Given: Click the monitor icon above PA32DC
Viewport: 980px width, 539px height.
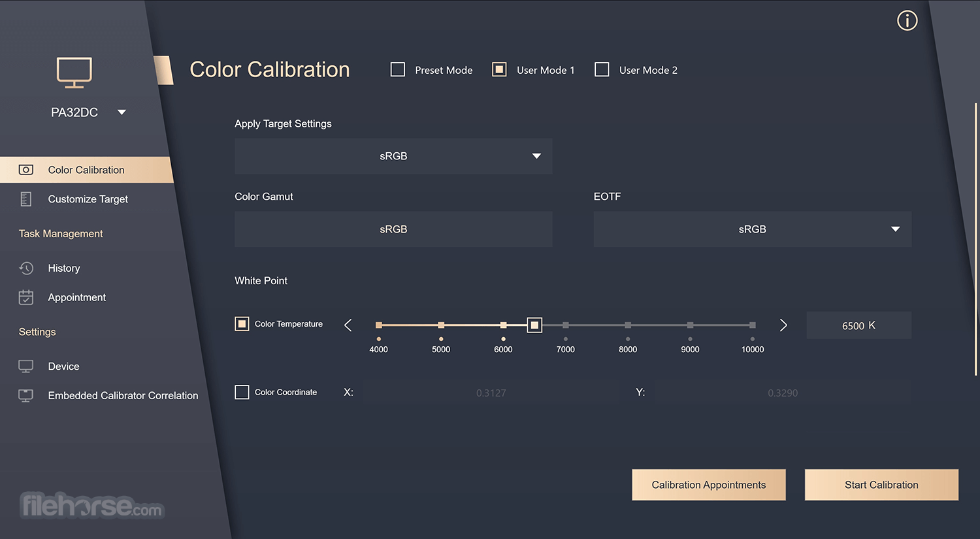Looking at the screenshot, I should point(74,73).
